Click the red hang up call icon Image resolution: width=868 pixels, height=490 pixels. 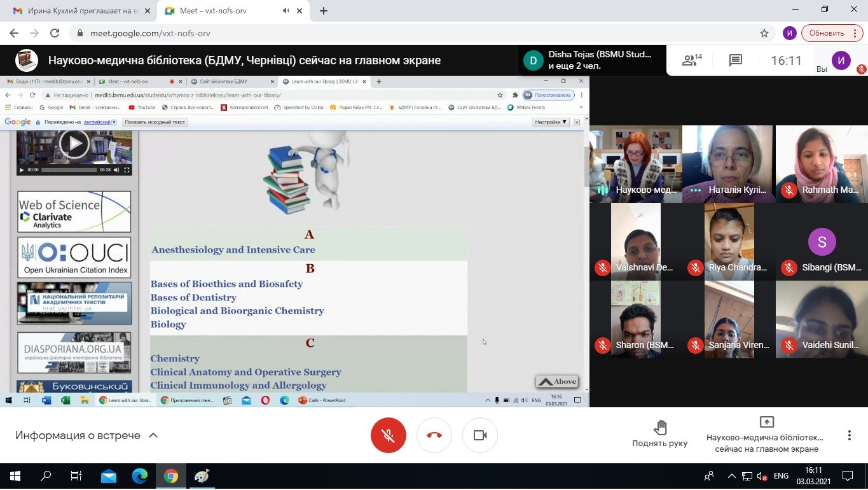point(434,435)
